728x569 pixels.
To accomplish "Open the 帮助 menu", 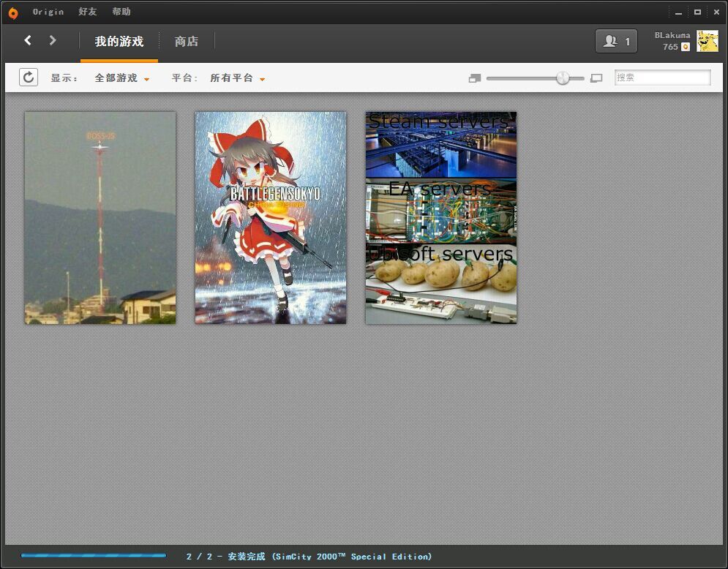I will point(121,12).
